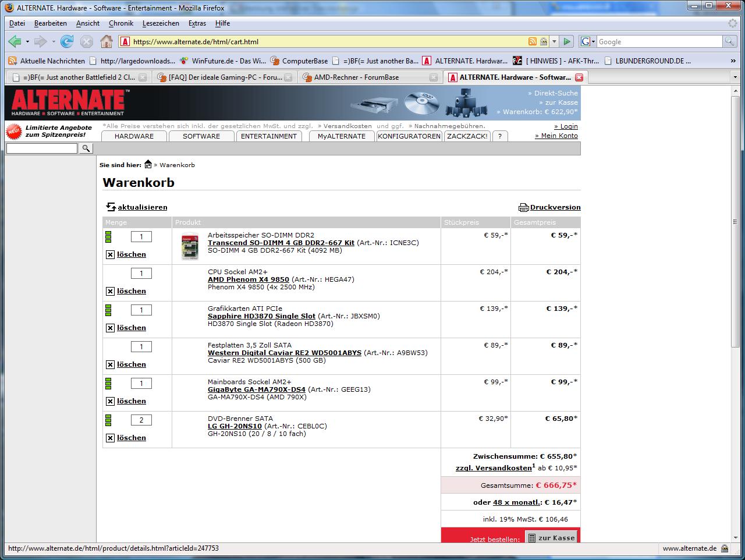Click the 48 x monatl. financing link
The height and width of the screenshot is (560, 745).
[x=517, y=502]
